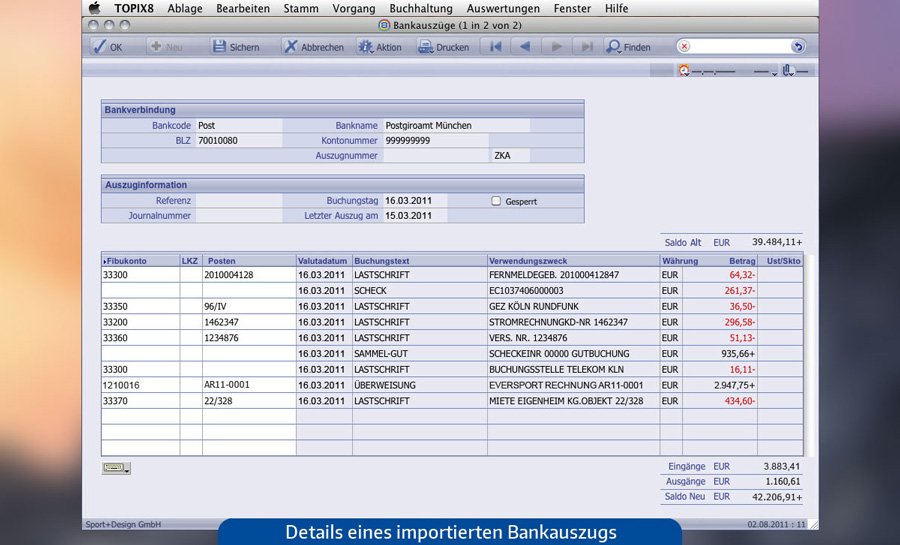The height and width of the screenshot is (545, 900).
Task: Open the TOPIX8 application menu
Action: coord(134,8)
